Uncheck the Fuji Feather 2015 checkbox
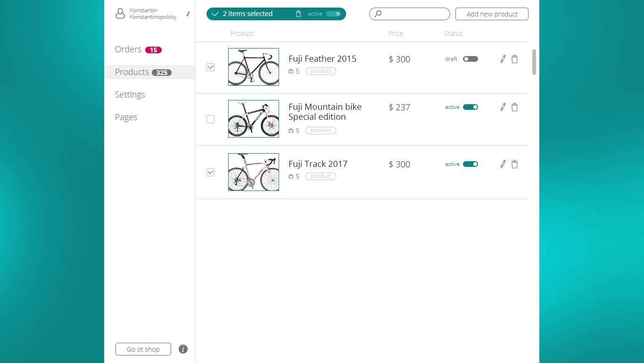The image size is (644, 363). pyautogui.click(x=211, y=67)
